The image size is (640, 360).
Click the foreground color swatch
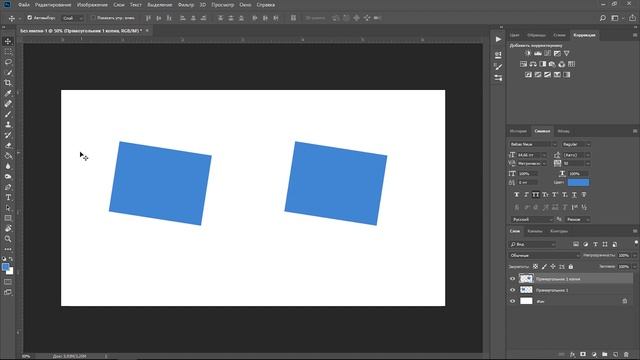5,267
